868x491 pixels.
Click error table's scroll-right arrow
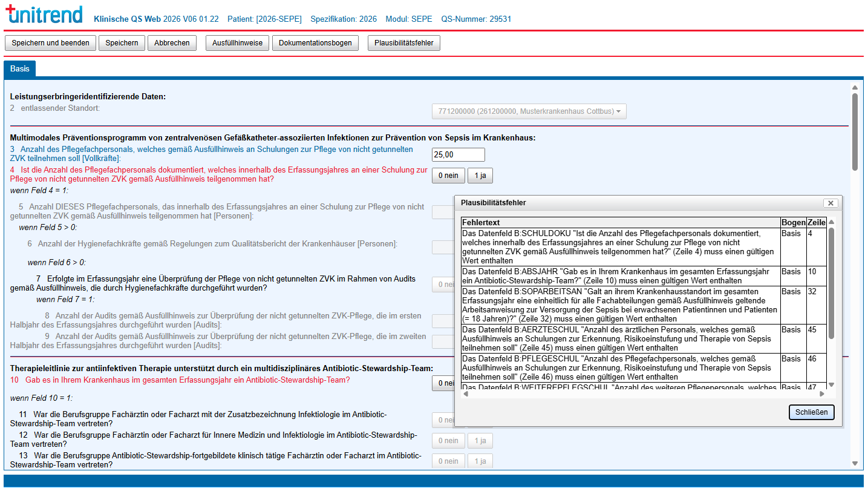[822, 394]
